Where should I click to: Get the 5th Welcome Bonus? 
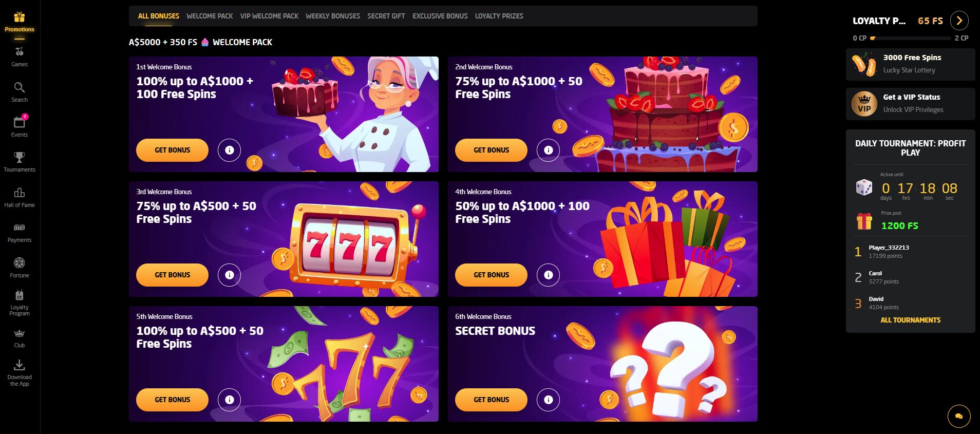pyautogui.click(x=172, y=400)
